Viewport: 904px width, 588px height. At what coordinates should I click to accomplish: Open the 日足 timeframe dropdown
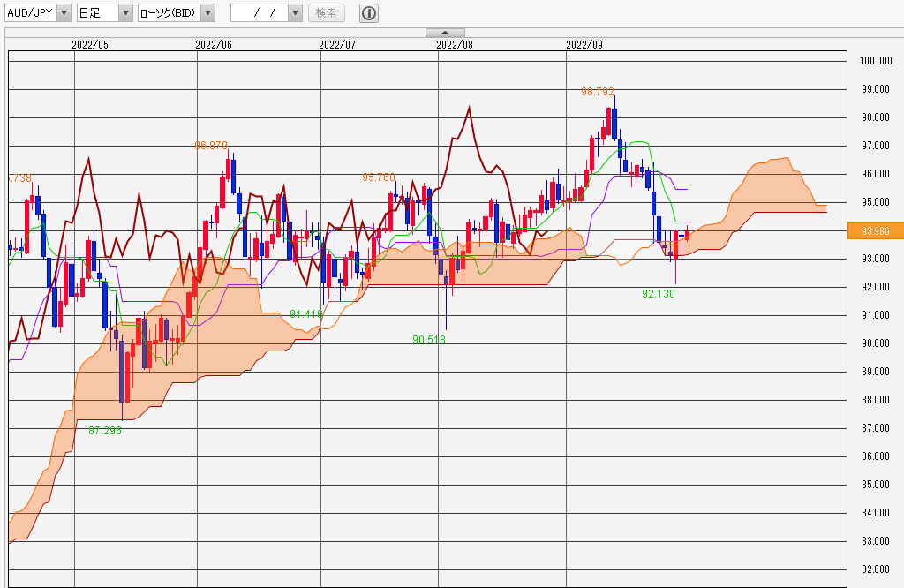point(104,12)
